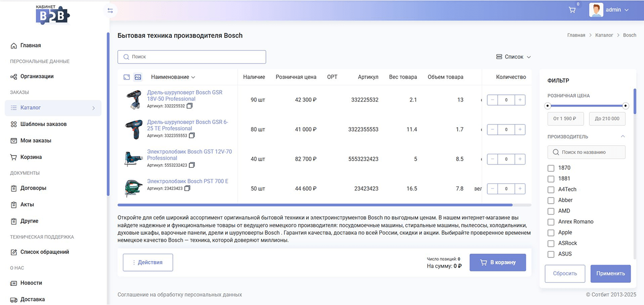
Task: Check the AMD manufacturer checkbox
Action: 551,211
